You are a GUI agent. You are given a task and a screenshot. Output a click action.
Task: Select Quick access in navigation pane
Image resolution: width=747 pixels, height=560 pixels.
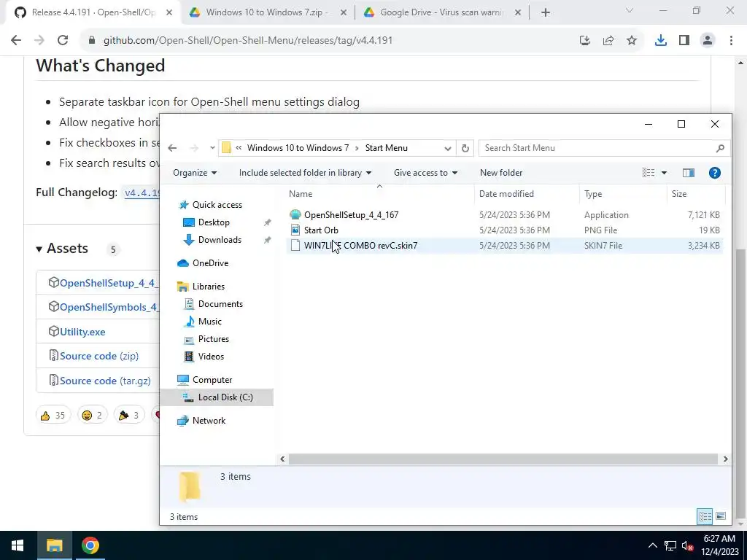click(217, 205)
